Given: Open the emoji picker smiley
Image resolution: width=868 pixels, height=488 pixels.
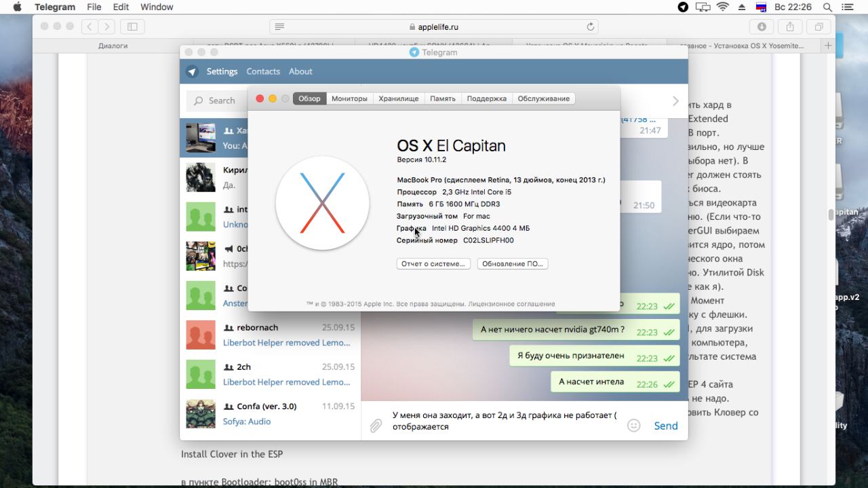Looking at the screenshot, I should (634, 426).
